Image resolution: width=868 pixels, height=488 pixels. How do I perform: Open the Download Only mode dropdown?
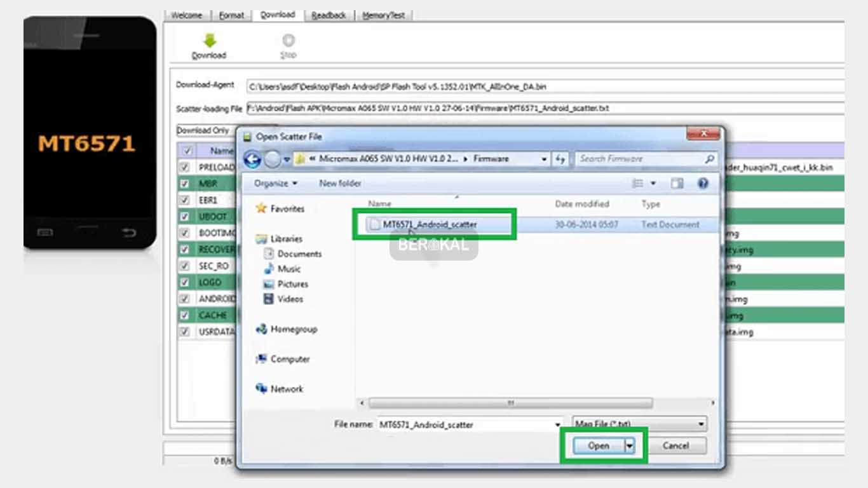205,130
